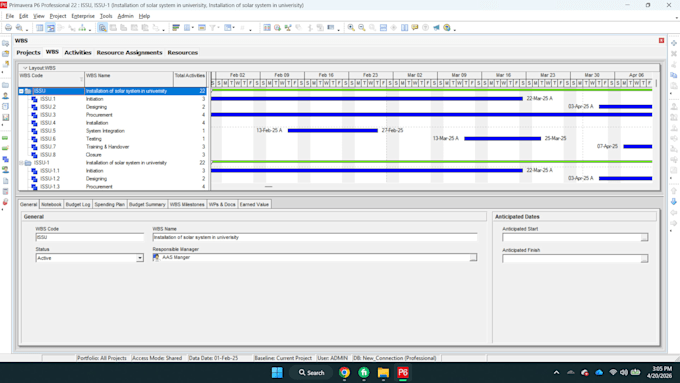680x383 pixels.
Task: Click the WBS icon in left sidebar
Action: [5, 159]
